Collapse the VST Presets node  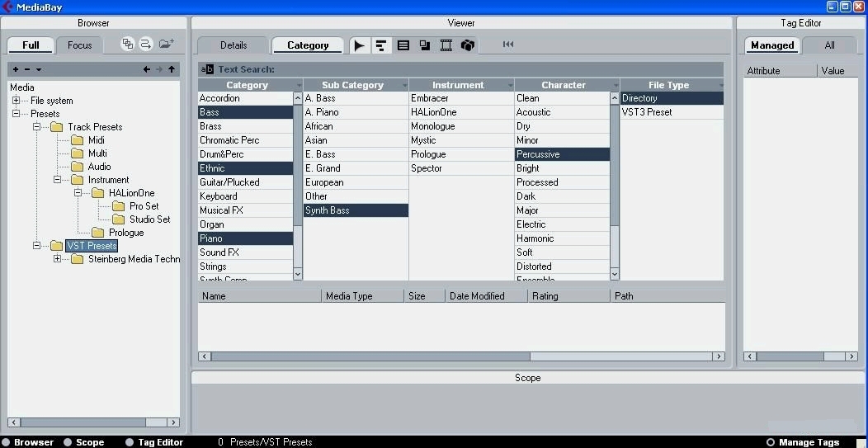[36, 245]
